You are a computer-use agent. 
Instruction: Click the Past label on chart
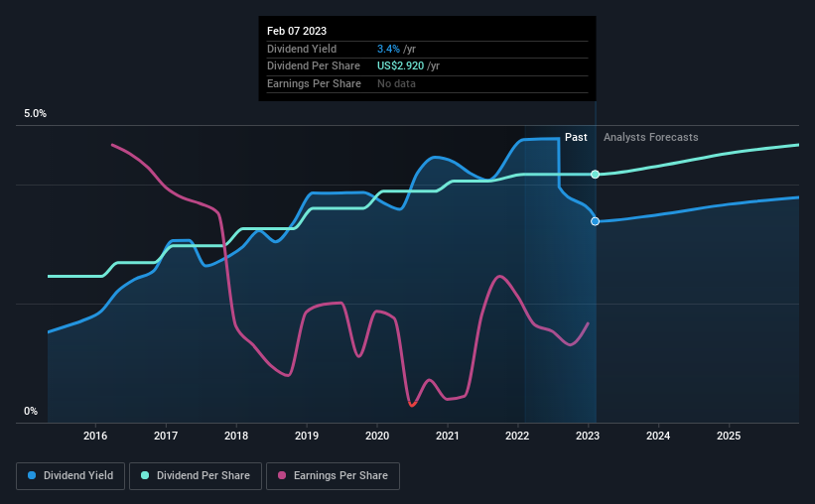[576, 137]
